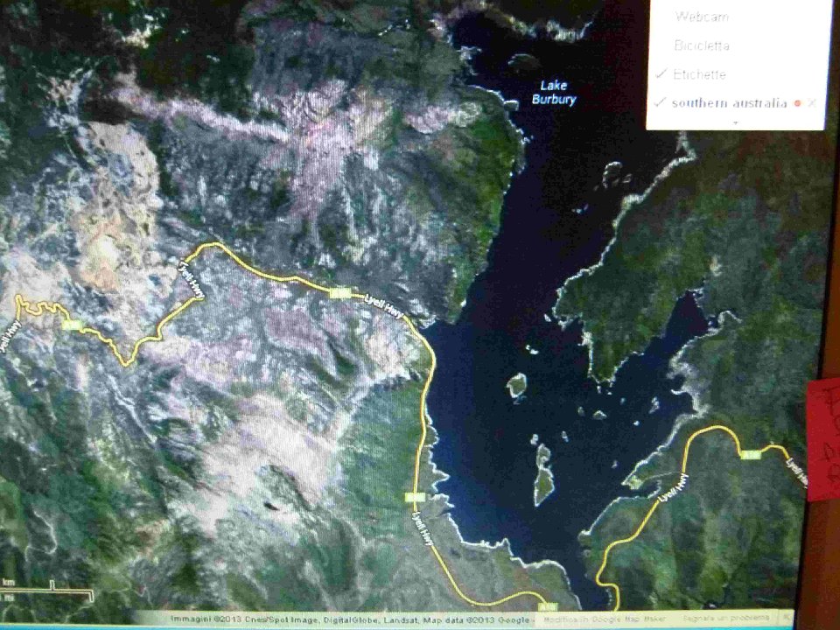Remove southern australia with the X icon
Viewport: 840px width, 630px height.
pyautogui.click(x=812, y=103)
